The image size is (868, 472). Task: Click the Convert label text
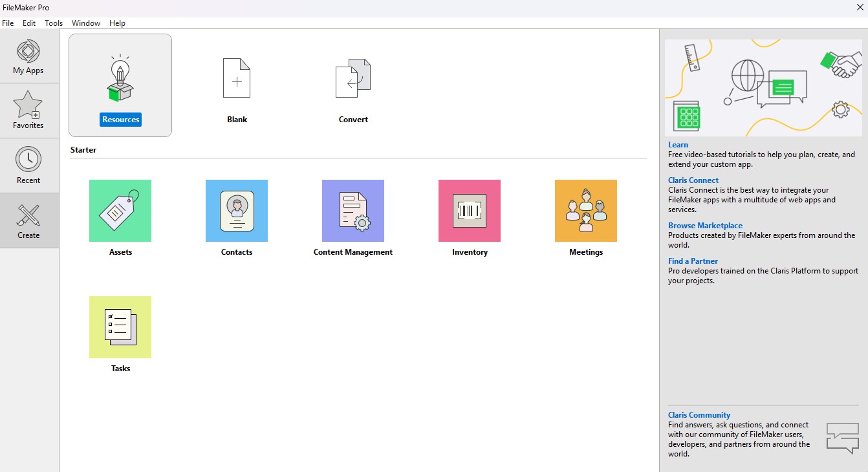353,120
